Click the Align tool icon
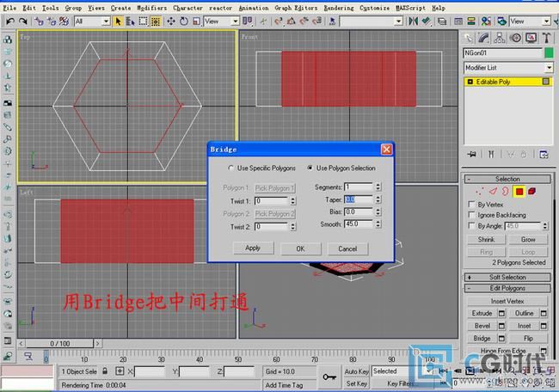Screen dimensions: 559x392 [x=426, y=21]
